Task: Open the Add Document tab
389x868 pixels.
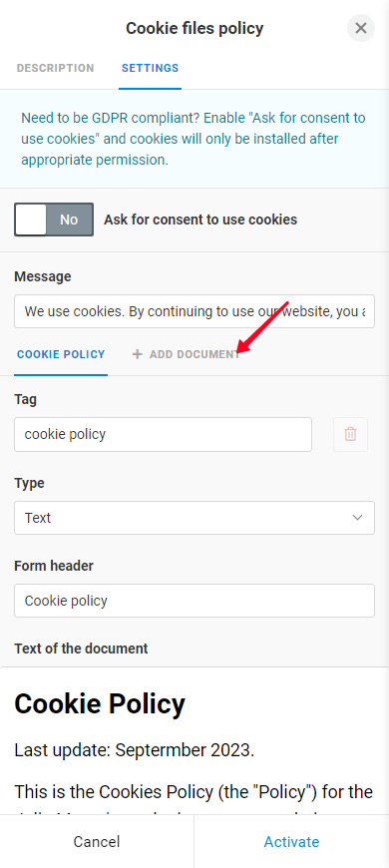Action: click(187, 354)
